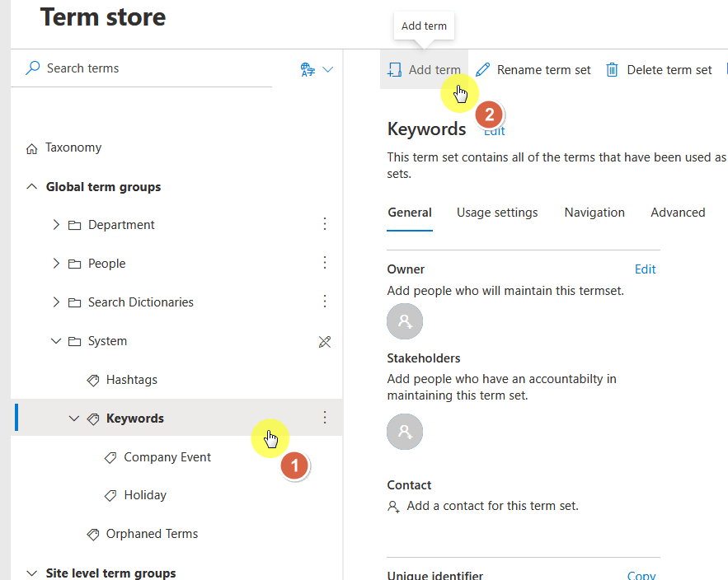Switch to the General tab
This screenshot has height=580, width=728.
pos(410,213)
